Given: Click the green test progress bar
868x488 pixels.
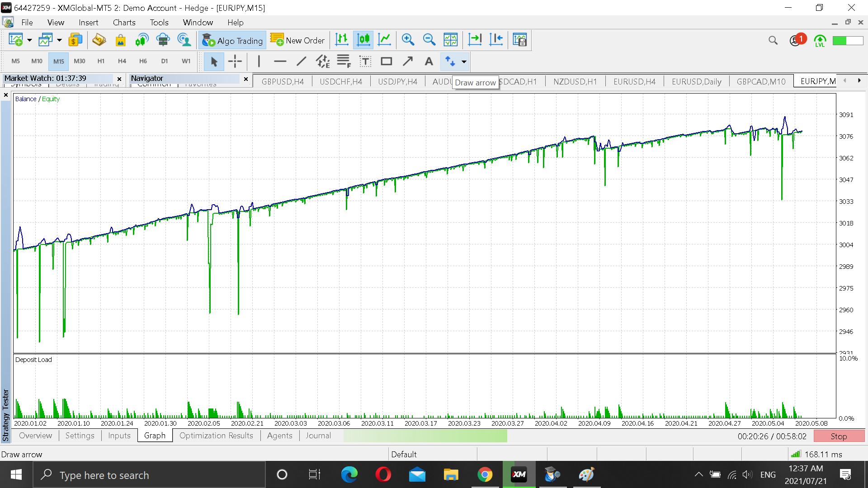Looking at the screenshot, I should [425, 436].
